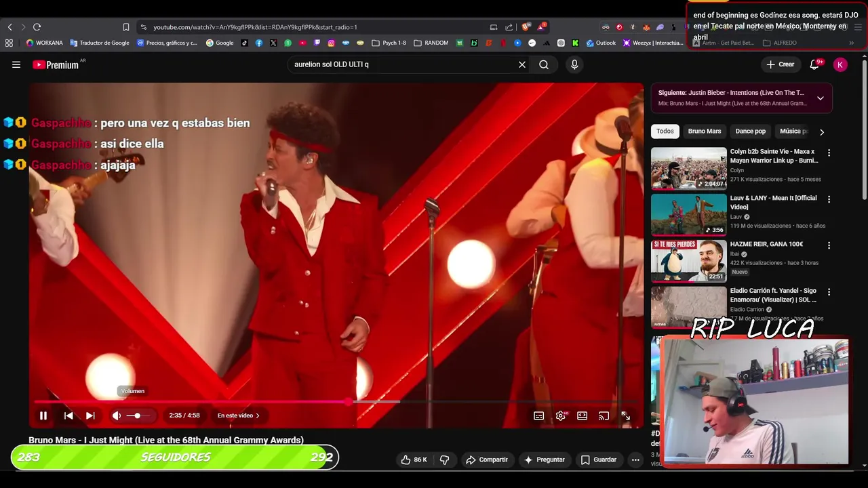
Task: Open account avatar menu
Action: [x=840, y=64]
